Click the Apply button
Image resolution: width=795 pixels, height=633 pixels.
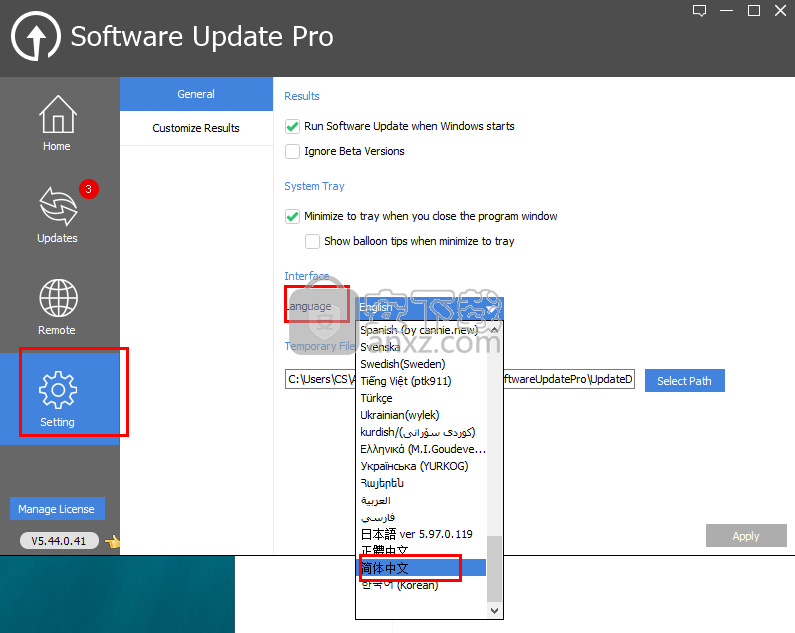point(746,536)
